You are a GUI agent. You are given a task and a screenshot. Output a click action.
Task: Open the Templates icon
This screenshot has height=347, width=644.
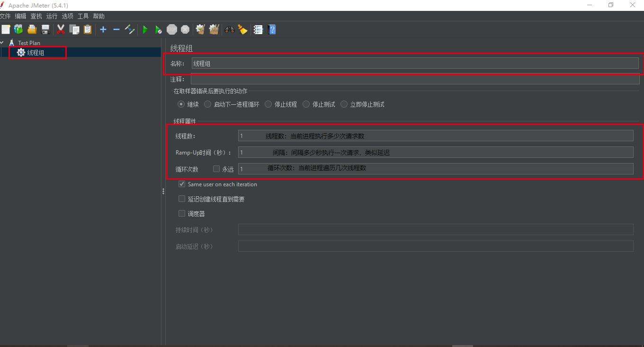[x=18, y=29]
